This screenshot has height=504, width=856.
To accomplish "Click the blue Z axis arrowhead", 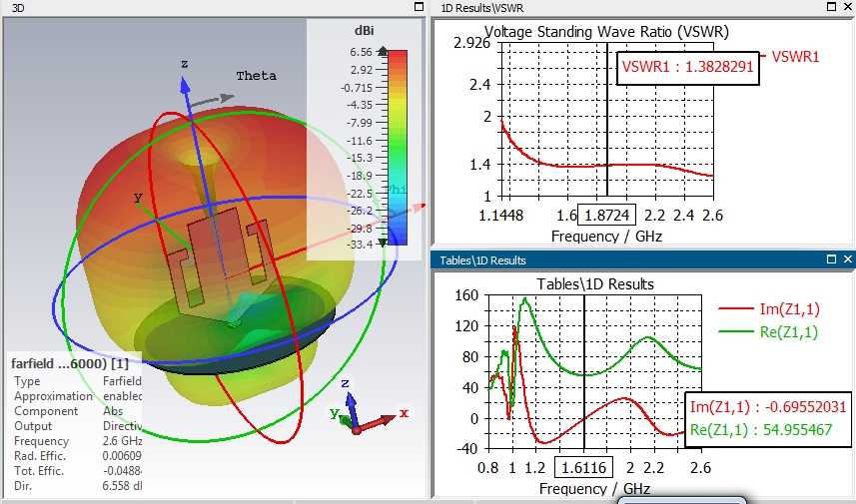I will click(x=185, y=84).
